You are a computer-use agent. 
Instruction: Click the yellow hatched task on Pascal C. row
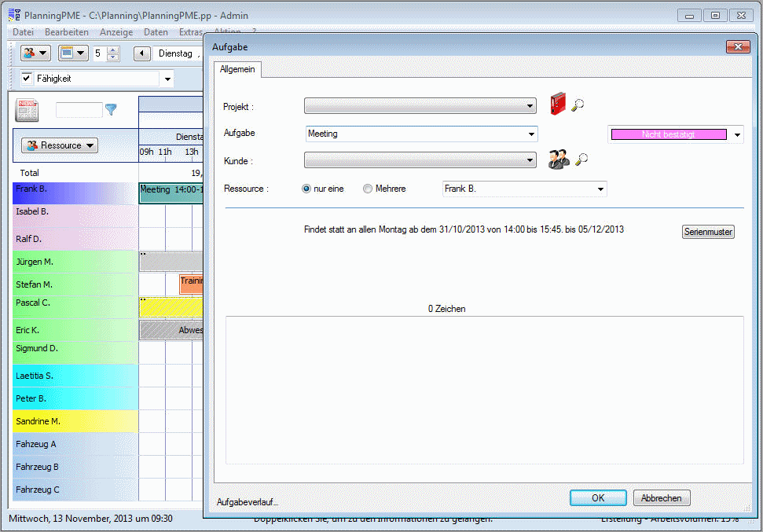tap(171, 306)
